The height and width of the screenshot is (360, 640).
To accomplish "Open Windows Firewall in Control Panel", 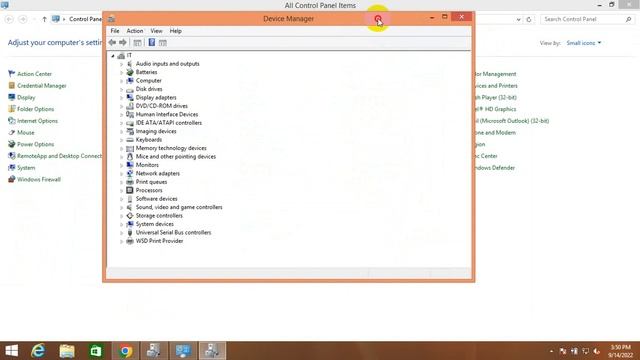I will coord(39,179).
